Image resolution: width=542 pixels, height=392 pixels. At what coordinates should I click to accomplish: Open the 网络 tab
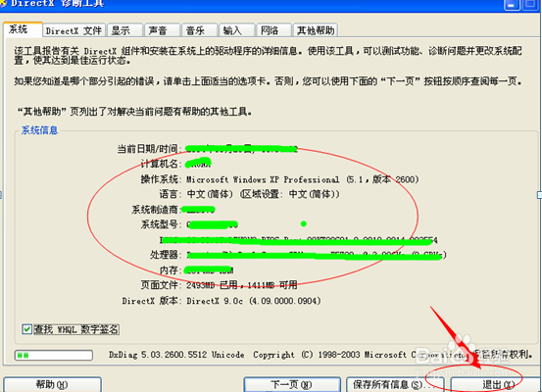[274, 30]
